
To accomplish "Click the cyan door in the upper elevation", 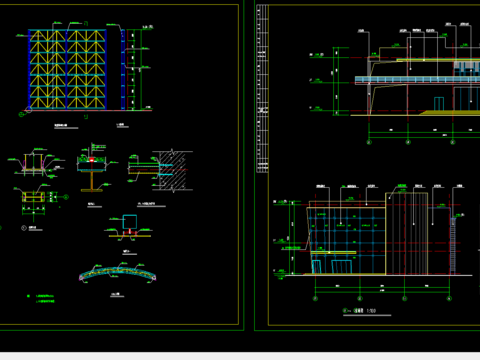I will click(439, 104).
